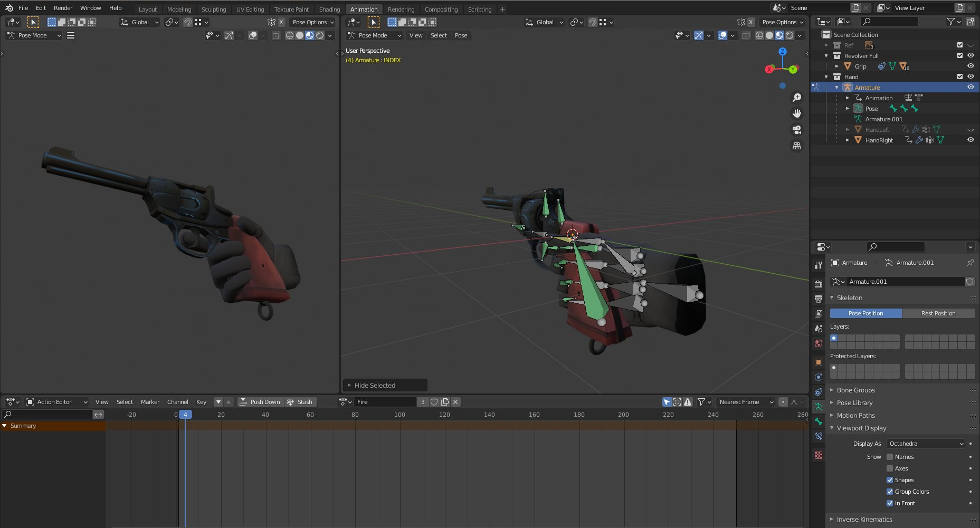The image size is (980, 528).
Task: Click the Blender logo menu icon
Action: [9, 8]
